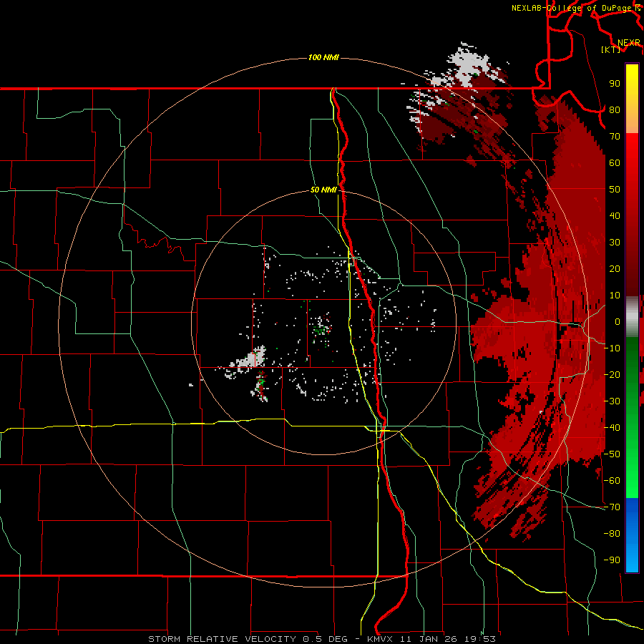The width and height of the screenshot is (644, 644).
Task: Click the 40 value on velocity scale
Action: pos(615,216)
